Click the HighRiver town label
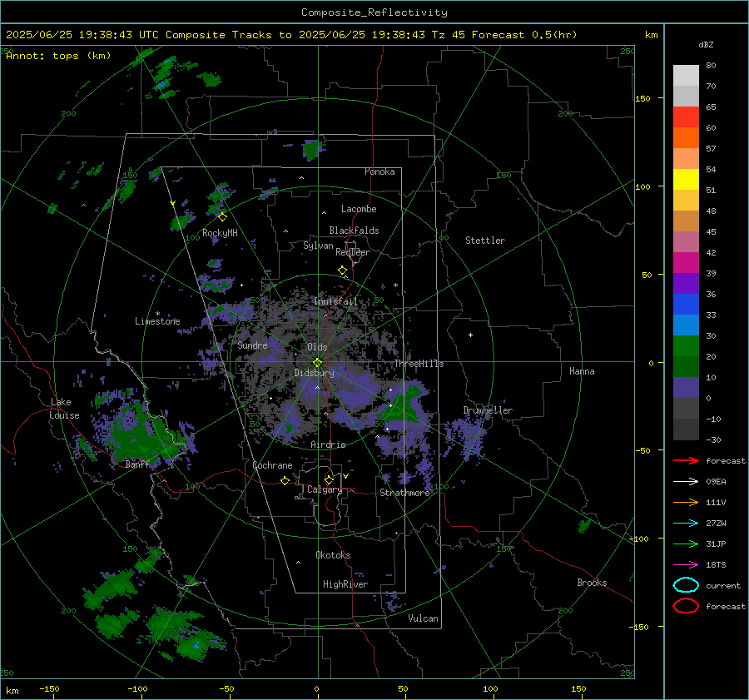 click(345, 584)
